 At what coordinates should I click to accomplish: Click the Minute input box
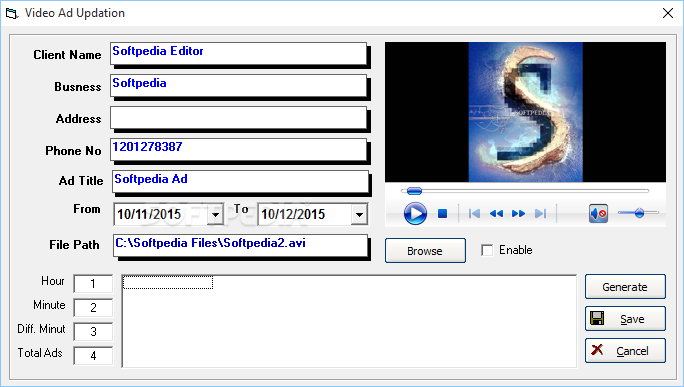[x=93, y=308]
